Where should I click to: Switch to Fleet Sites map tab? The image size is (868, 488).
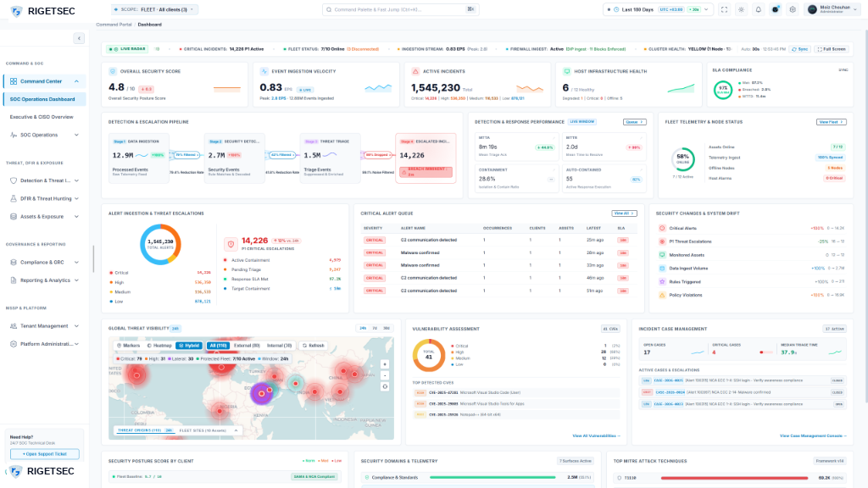click(x=203, y=430)
